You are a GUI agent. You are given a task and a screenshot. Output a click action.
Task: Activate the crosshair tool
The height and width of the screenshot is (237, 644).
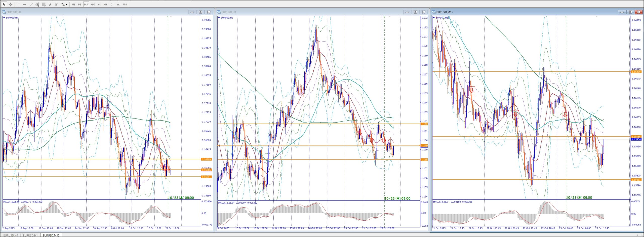click(x=11, y=4)
